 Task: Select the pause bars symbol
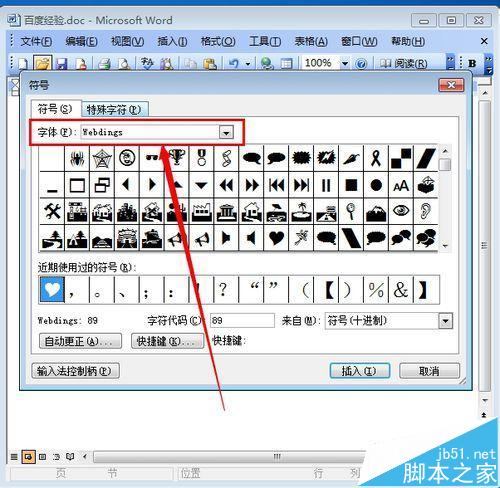click(x=326, y=184)
